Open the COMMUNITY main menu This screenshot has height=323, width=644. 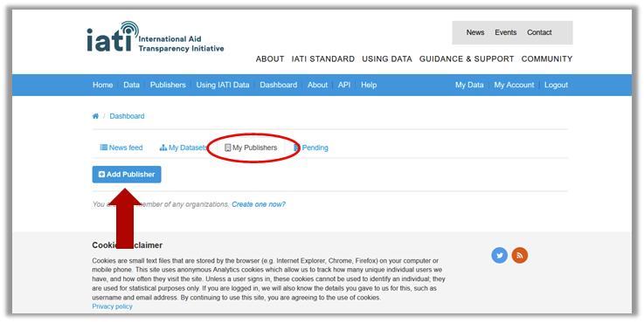click(x=547, y=59)
